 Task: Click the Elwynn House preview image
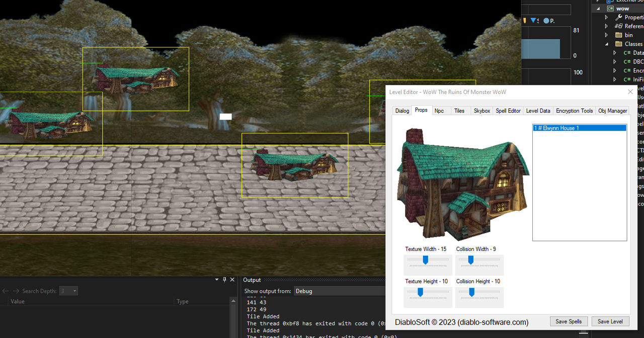coord(463,184)
